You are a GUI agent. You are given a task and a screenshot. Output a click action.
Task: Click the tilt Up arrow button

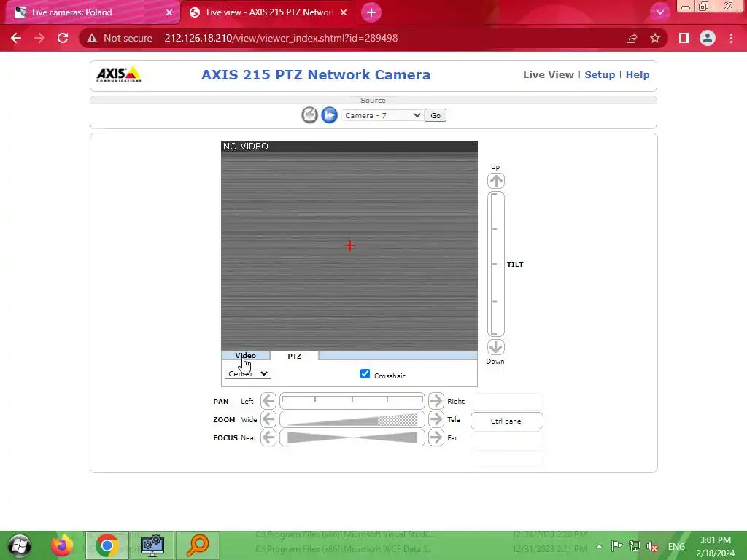coord(495,181)
